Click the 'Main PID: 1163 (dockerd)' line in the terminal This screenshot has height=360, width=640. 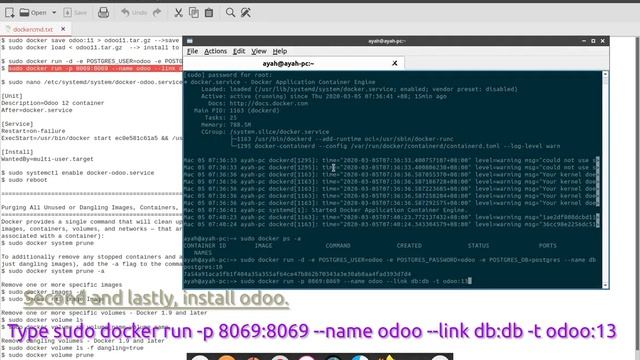click(x=237, y=110)
